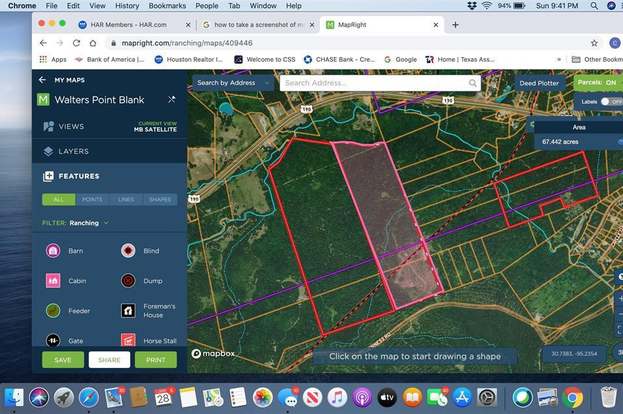This screenshot has width=623, height=414.
Task: Show more bookmarks chevron
Action: tap(559, 59)
